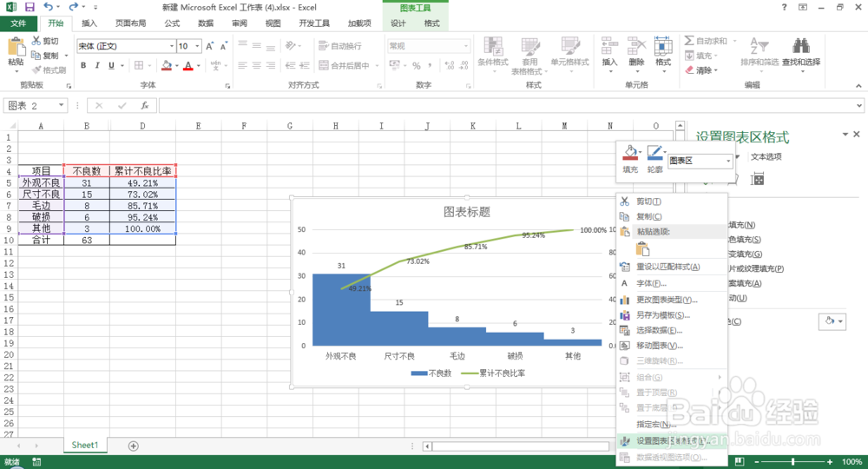The width and height of the screenshot is (868, 469).
Task: Click the Clear (清除) button in the ribbon
Action: [x=701, y=70]
